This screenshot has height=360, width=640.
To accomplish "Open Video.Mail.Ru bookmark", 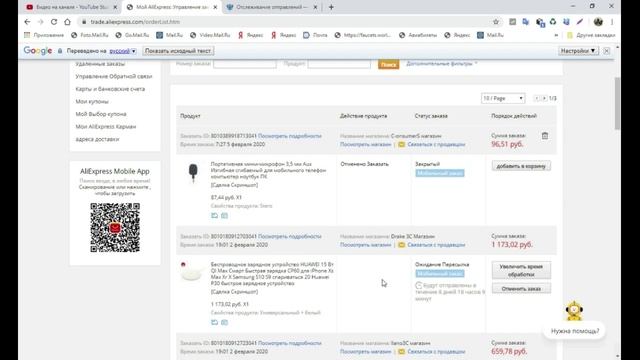I will click(210, 35).
